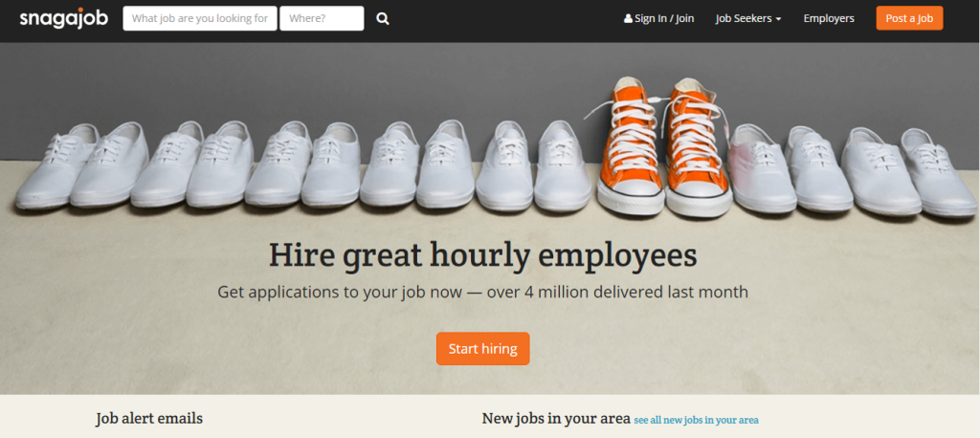Go to the Employers menu item

[829, 19]
